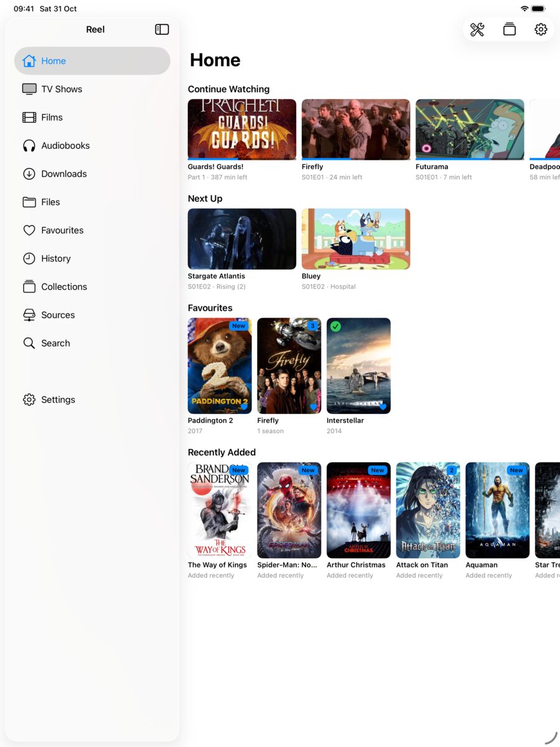Select Home in the sidebar
The height and width of the screenshot is (747, 560).
tap(92, 61)
